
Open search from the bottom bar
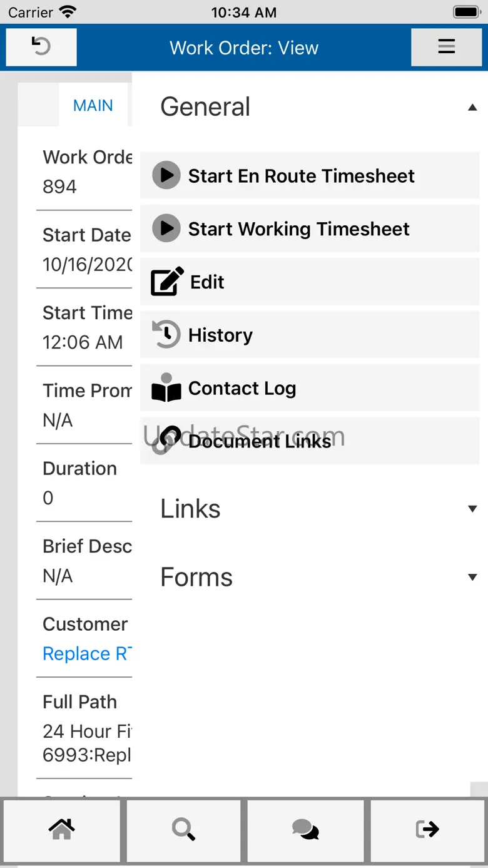[183, 829]
